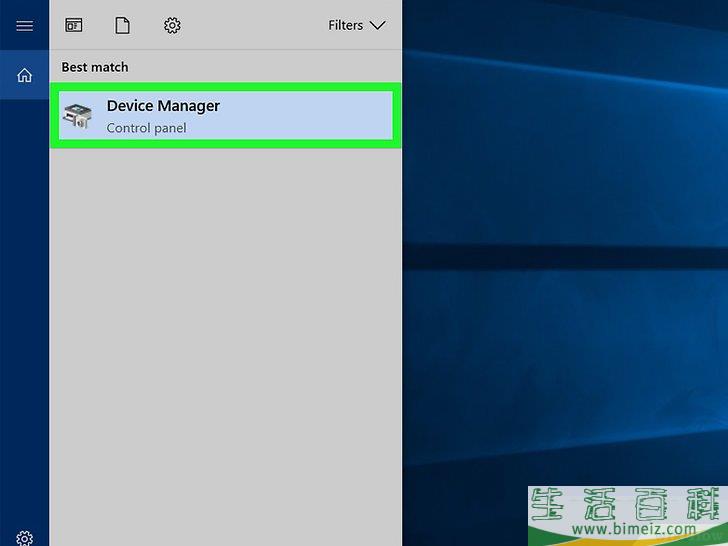Click the "Best match" section header
This screenshot has height=546, width=728.
tap(95, 67)
